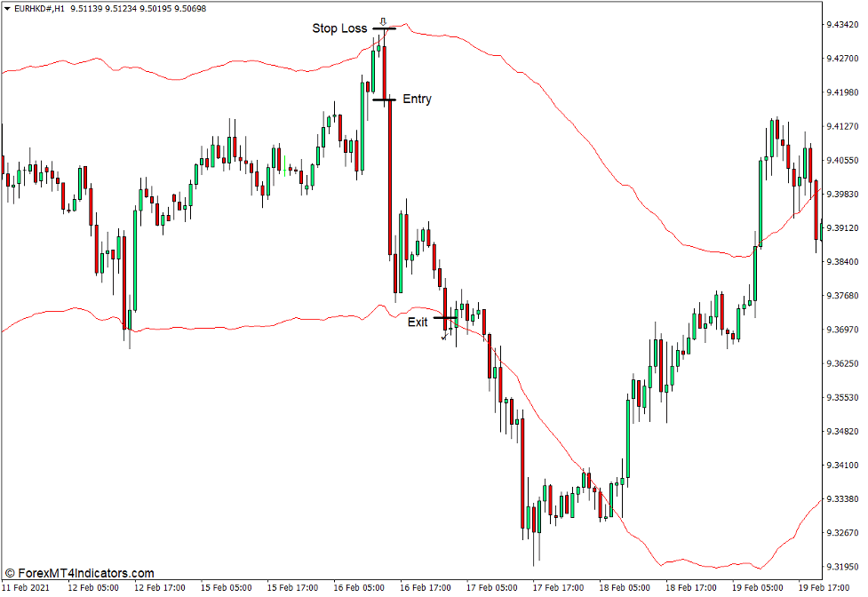Click the Exit text label
The height and width of the screenshot is (597, 868).
point(418,322)
